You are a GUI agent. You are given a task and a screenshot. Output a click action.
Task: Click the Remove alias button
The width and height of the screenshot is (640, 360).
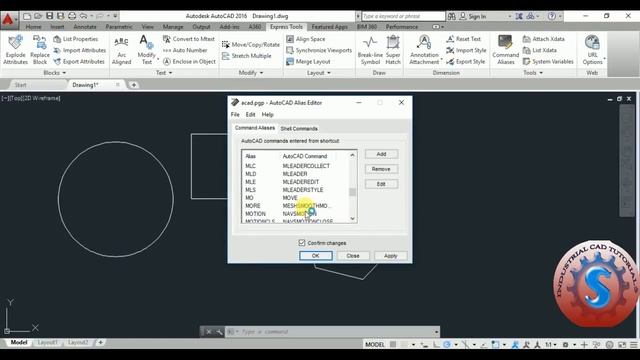pos(381,169)
